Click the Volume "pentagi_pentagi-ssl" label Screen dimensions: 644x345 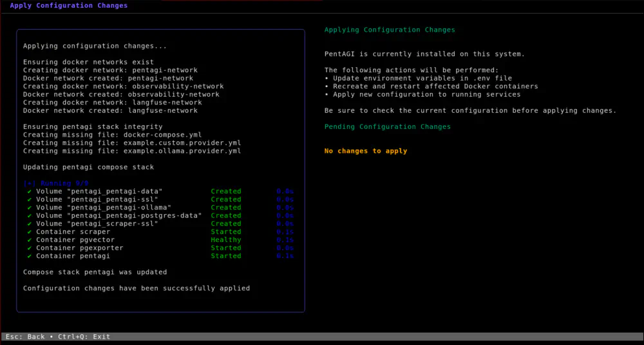point(97,199)
